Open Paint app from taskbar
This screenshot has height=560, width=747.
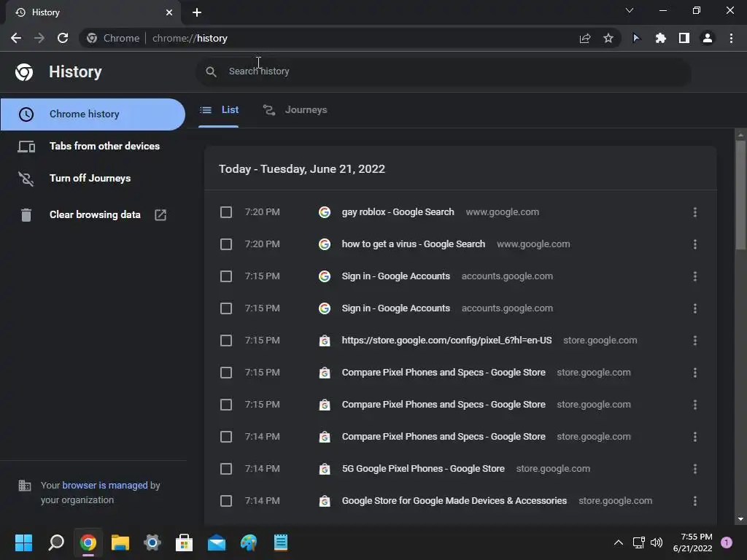pos(249,542)
